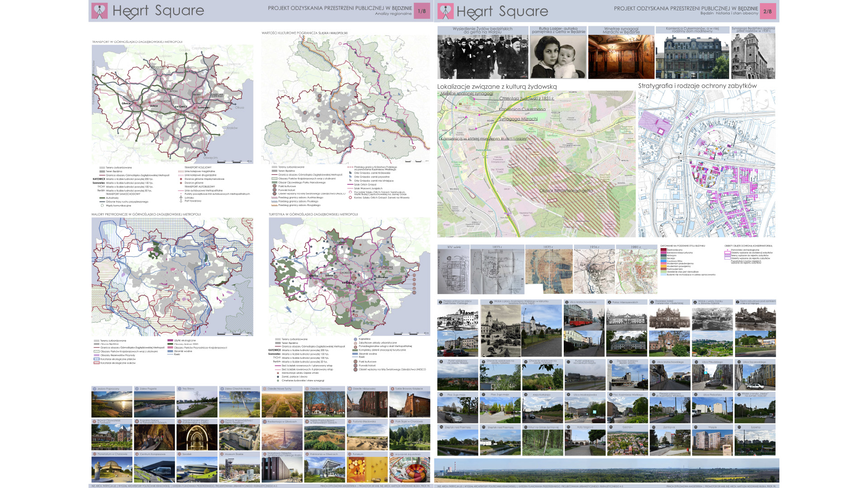Screen dimensions: 868x488
Task: Click Synagoga Mizrachi label on Jewish culture map
Action: point(519,119)
